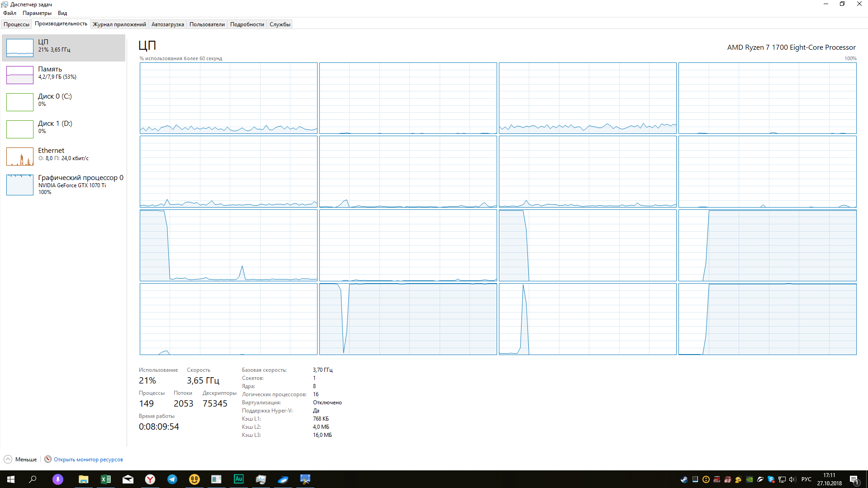
Task: Click the resource monitor icon
Action: [x=48, y=460]
